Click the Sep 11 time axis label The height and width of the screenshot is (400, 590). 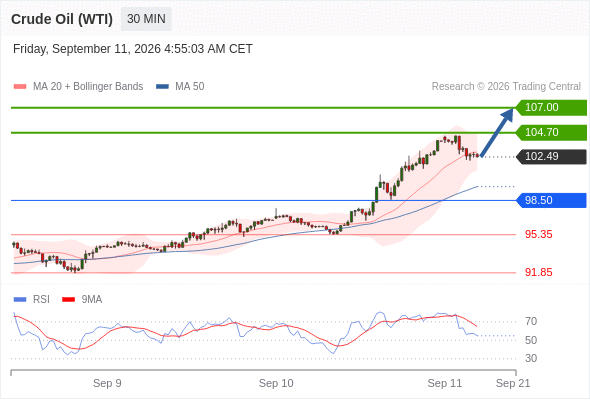pyautogui.click(x=445, y=383)
